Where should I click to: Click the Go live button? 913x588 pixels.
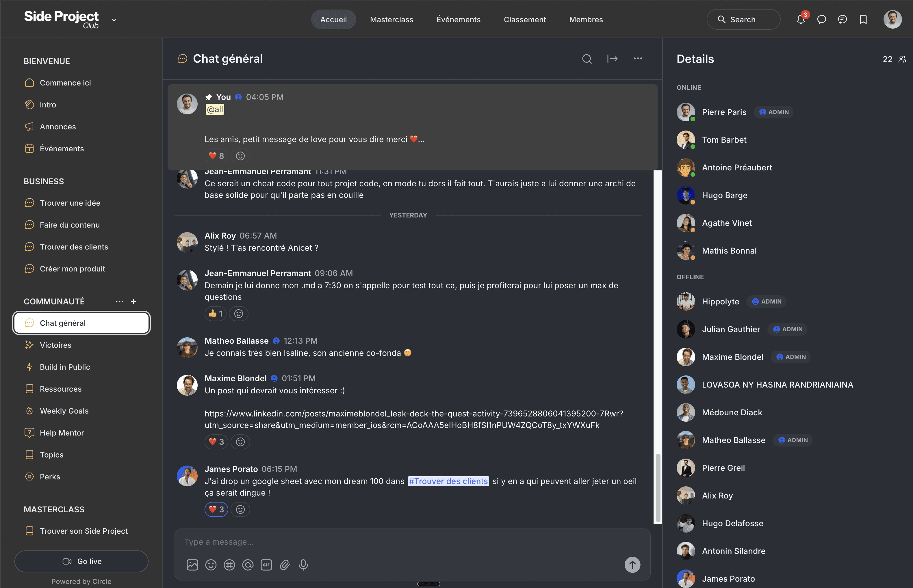click(81, 561)
